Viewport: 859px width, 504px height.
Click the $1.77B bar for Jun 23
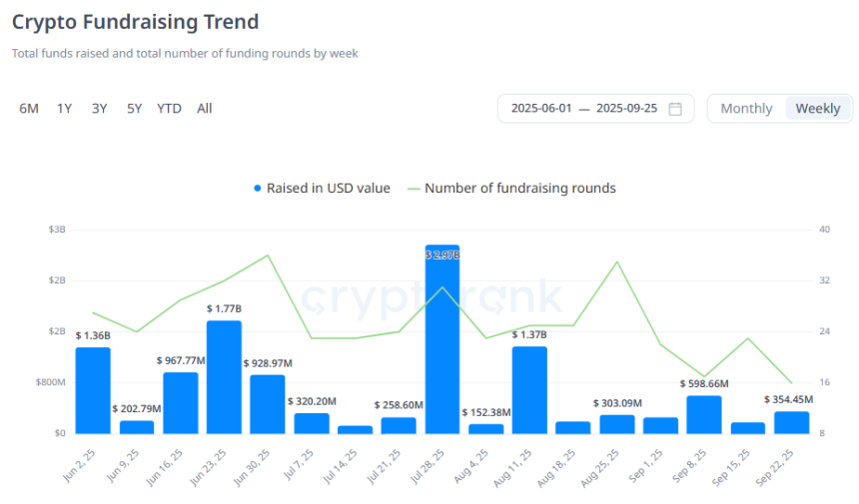[224, 377]
